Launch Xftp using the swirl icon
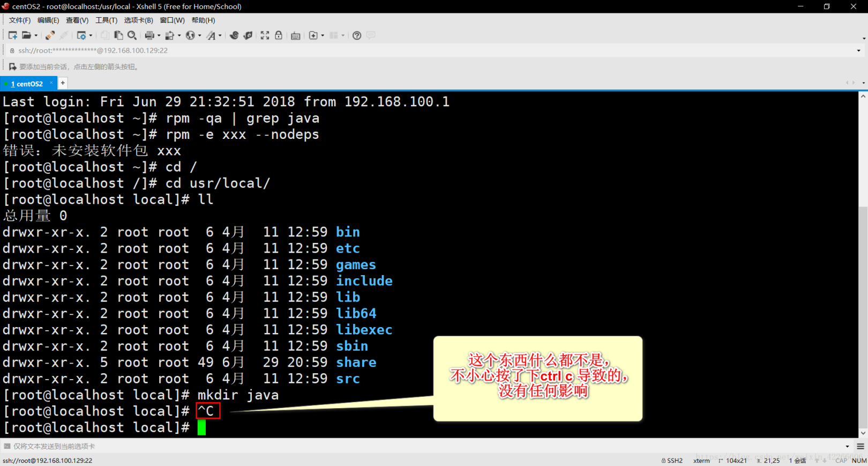868x466 pixels. [234, 35]
